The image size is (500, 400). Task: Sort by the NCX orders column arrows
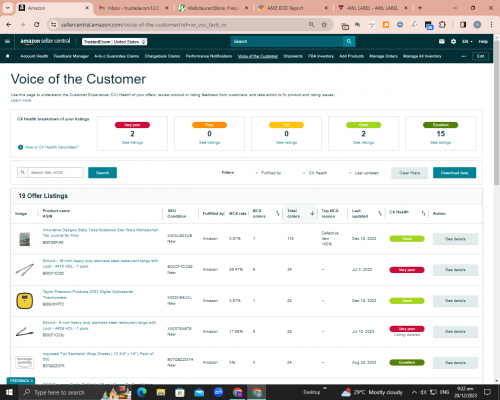(x=277, y=213)
